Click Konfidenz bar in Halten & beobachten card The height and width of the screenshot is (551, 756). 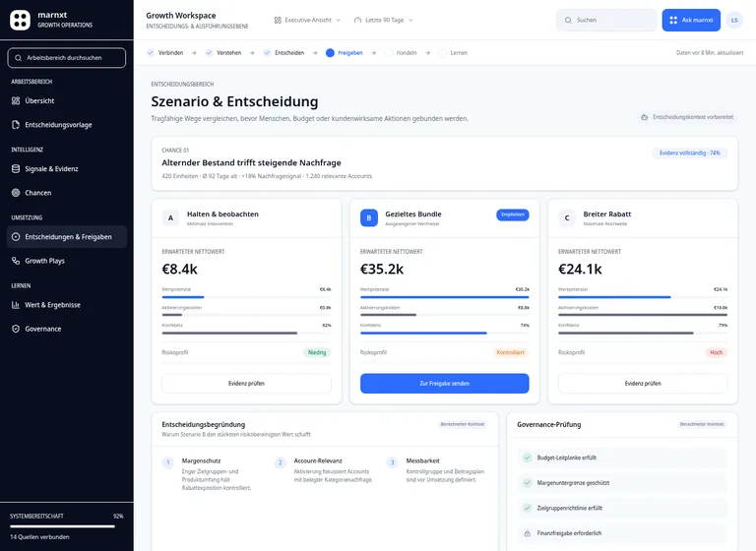246,333
